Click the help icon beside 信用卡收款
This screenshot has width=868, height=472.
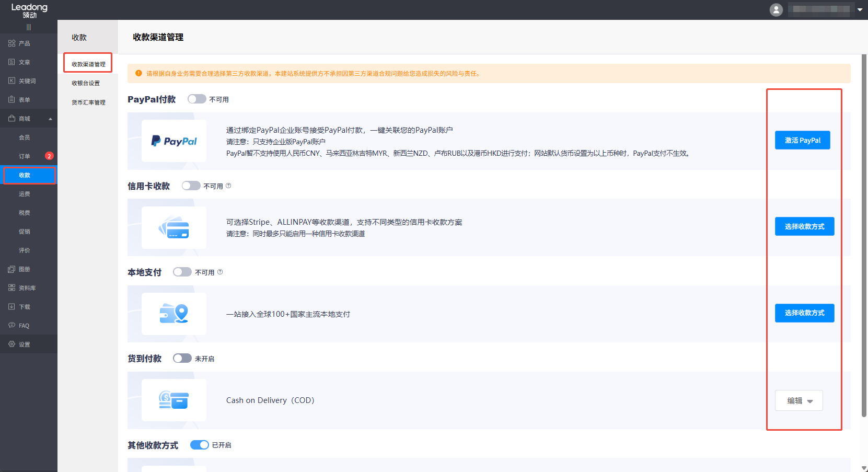[x=228, y=186]
